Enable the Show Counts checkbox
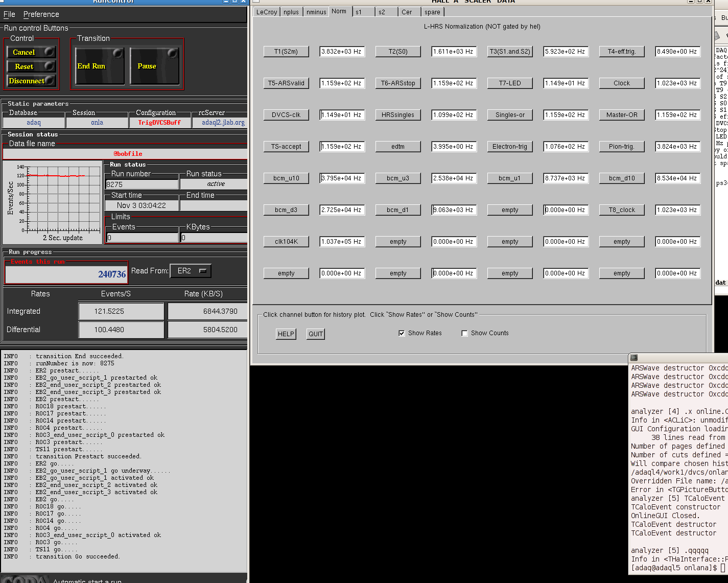 (464, 333)
